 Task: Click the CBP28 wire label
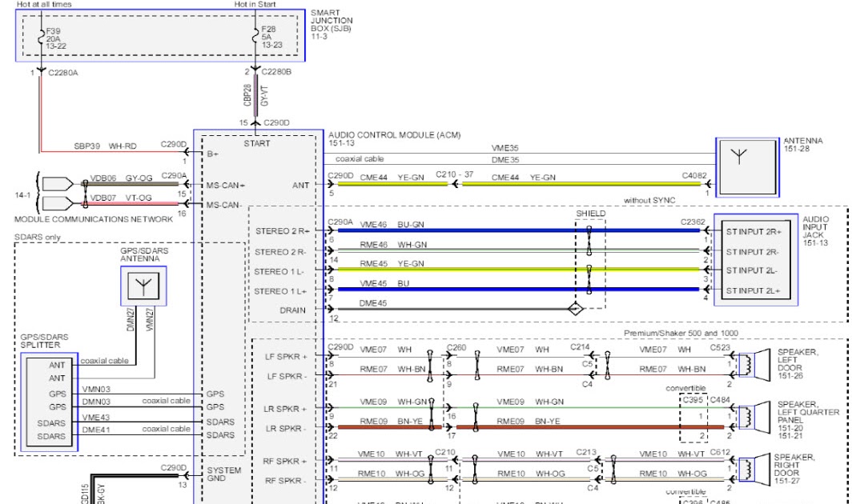coord(247,94)
